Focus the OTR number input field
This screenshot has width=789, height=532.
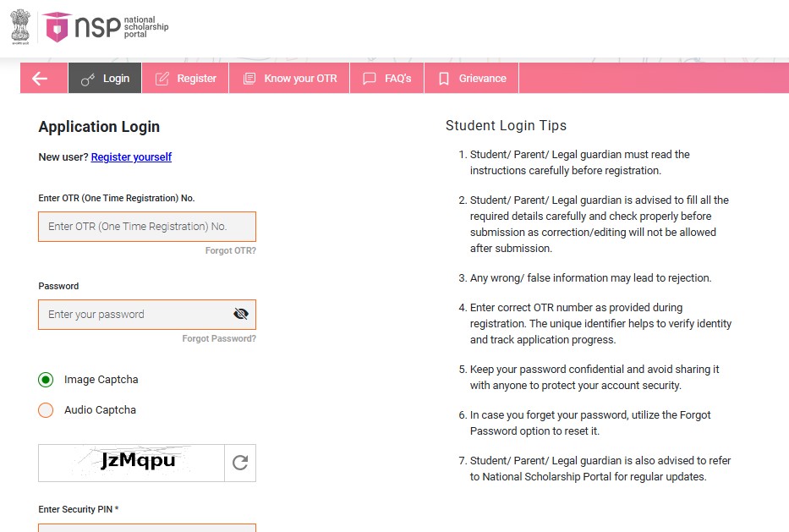click(x=147, y=227)
